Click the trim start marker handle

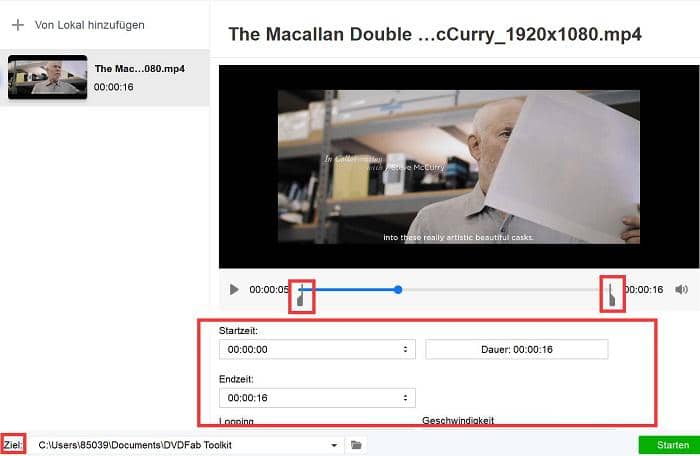point(301,296)
